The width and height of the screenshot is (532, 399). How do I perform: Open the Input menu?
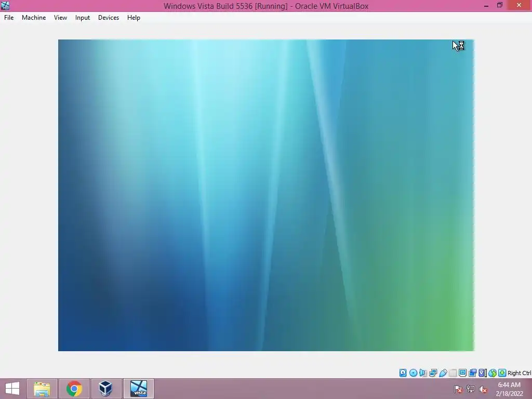click(x=83, y=18)
